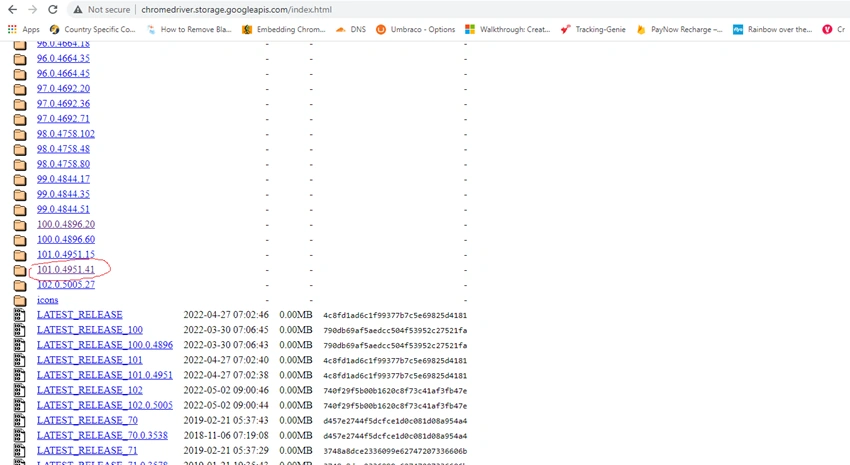The image size is (850, 465).
Task: Click the Not secure warning icon
Action: click(78, 10)
